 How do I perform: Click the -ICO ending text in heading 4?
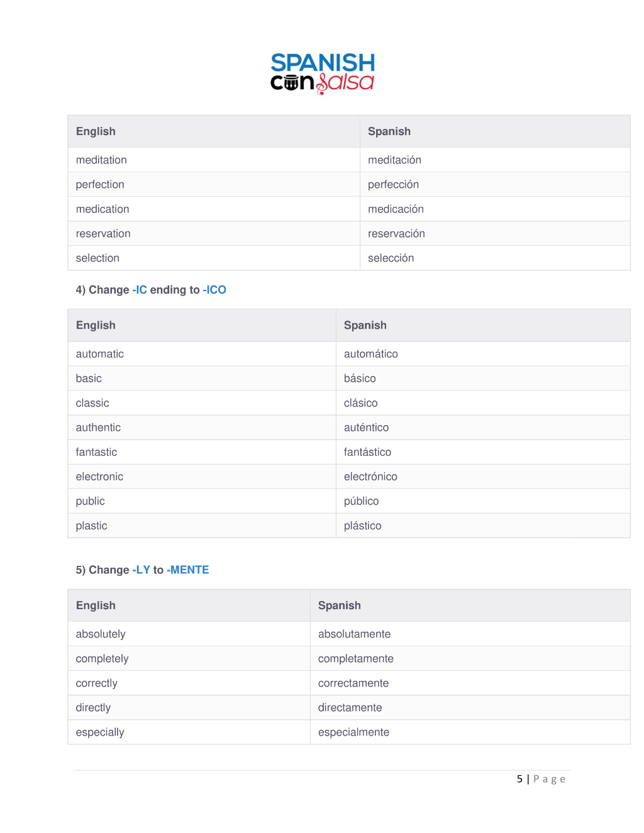click(214, 290)
